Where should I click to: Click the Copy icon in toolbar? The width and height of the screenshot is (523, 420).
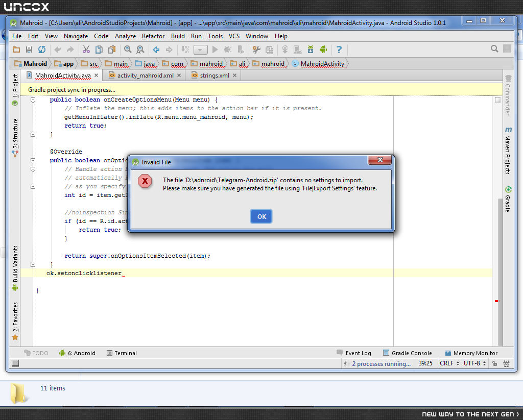pos(99,50)
